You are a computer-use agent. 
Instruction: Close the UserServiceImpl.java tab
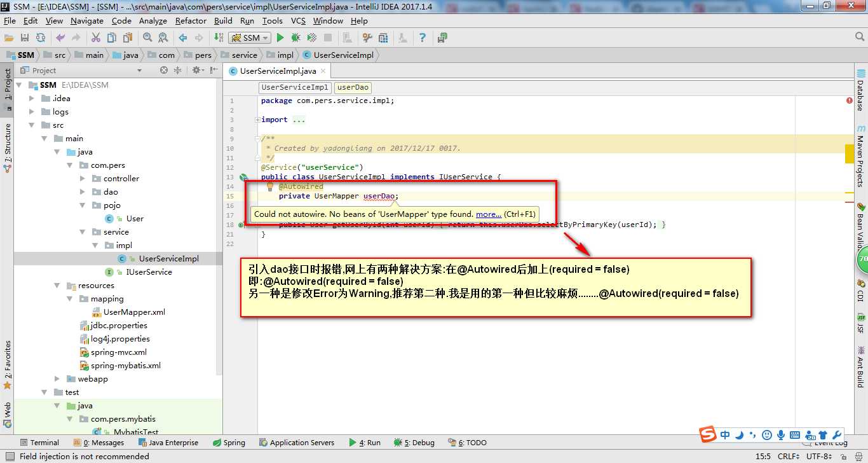pos(323,71)
